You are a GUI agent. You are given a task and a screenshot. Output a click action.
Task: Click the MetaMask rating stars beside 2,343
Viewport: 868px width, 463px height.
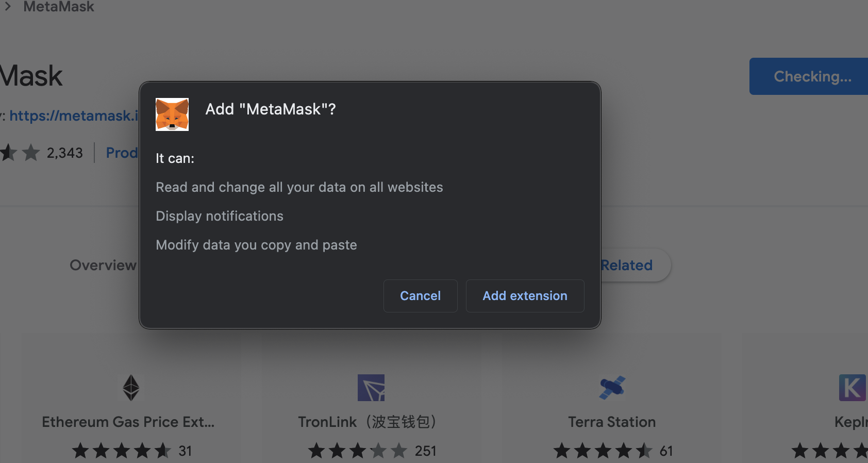(x=20, y=153)
